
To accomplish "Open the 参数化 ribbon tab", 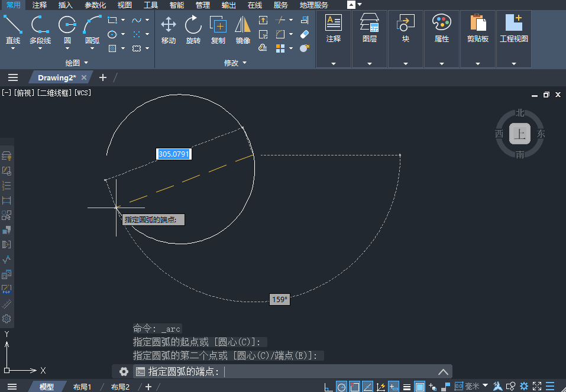I will click(95, 5).
